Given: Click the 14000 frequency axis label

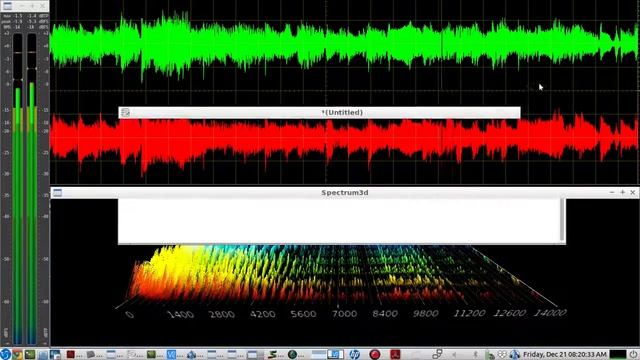Looking at the screenshot, I should tap(550, 313).
